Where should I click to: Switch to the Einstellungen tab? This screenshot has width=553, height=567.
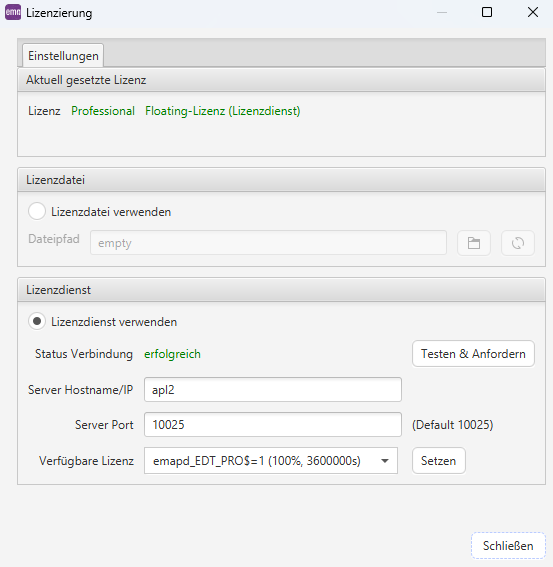[63, 56]
